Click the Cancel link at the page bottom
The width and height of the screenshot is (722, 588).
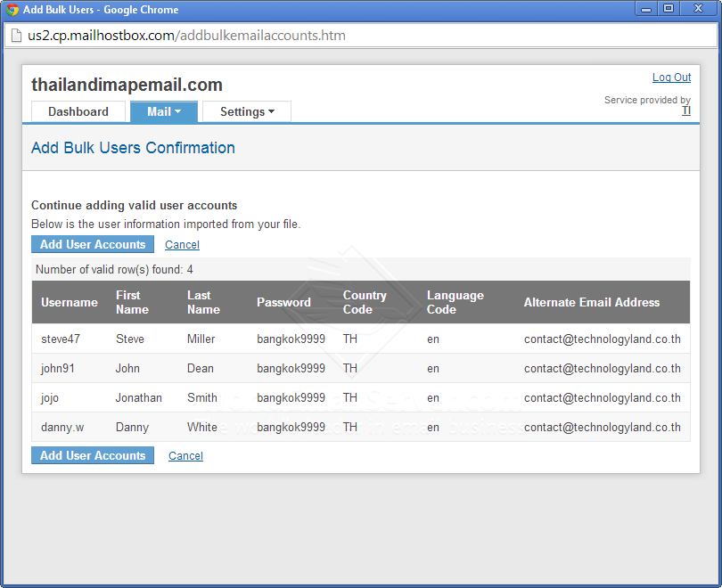[x=185, y=455]
